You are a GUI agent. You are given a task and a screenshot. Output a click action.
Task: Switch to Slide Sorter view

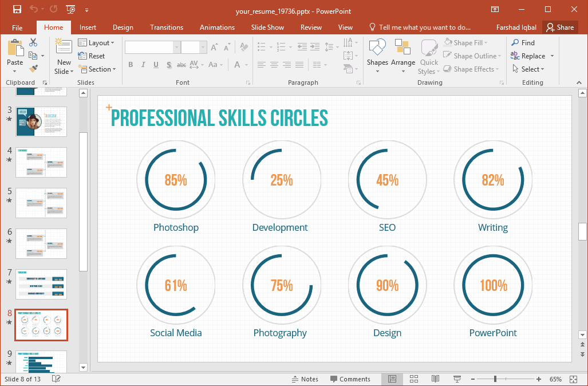(414, 379)
